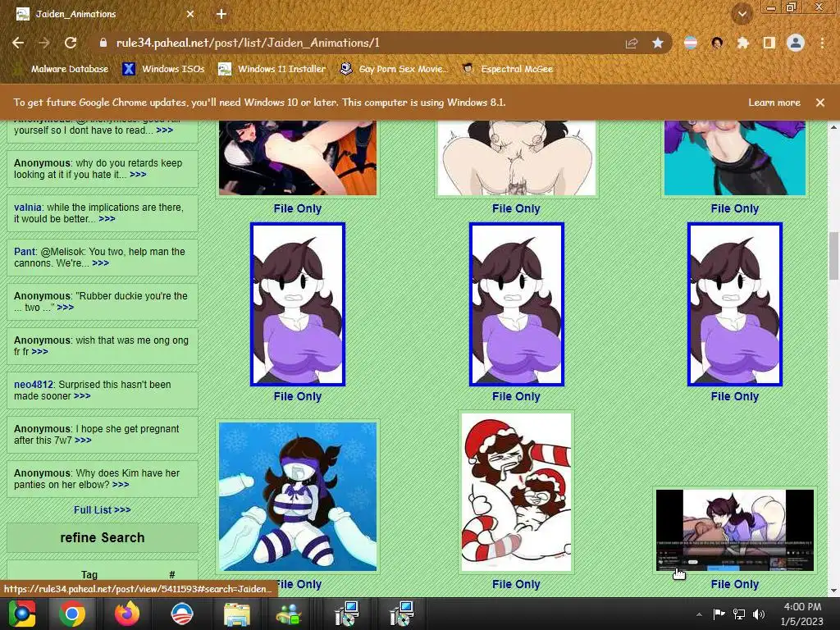Viewport: 840px width, 630px height.
Task: Open the Action Center flag icon
Action: (719, 614)
